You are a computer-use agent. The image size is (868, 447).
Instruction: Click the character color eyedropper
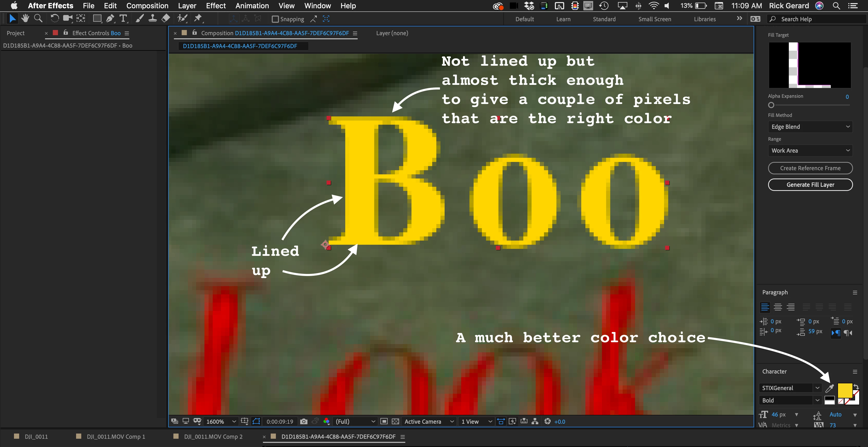[x=829, y=388]
